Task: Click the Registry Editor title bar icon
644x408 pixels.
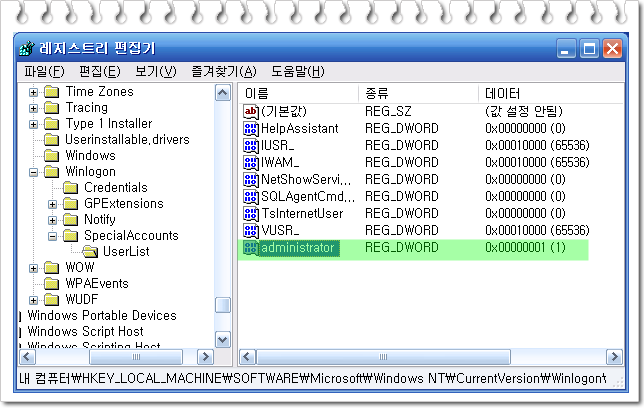Action: click(x=27, y=48)
